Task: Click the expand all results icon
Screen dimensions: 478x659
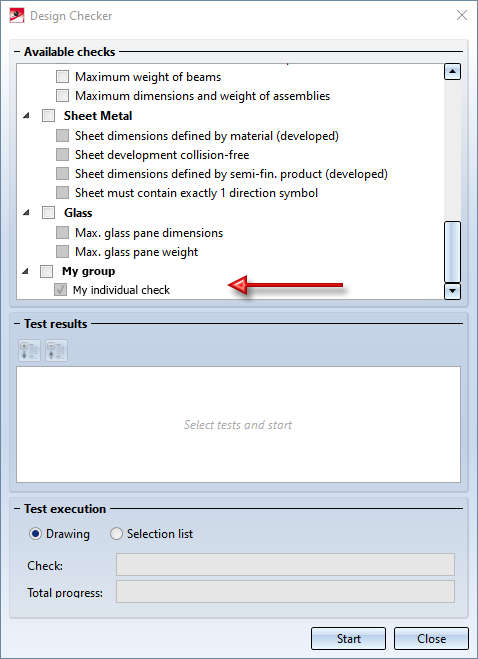Action: [x=29, y=350]
